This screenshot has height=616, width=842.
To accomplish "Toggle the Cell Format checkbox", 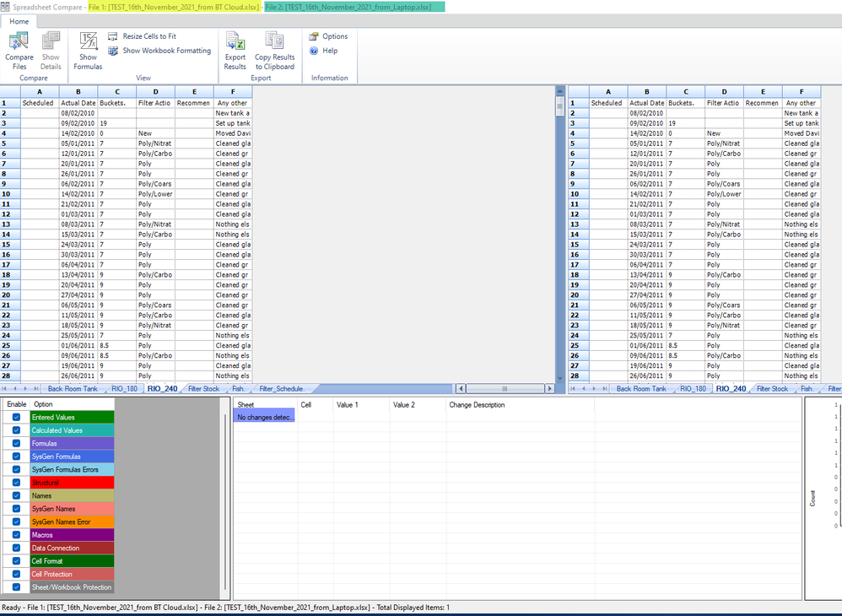I will [16, 561].
